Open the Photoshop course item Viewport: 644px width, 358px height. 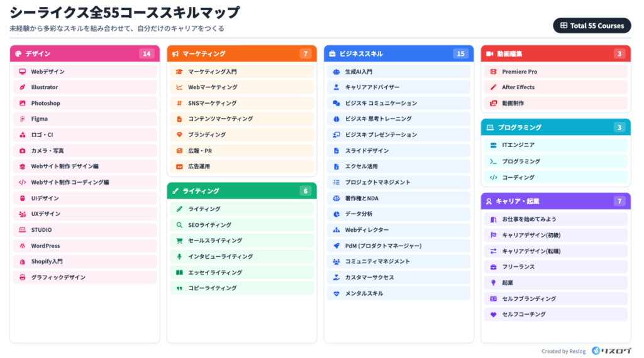85,103
